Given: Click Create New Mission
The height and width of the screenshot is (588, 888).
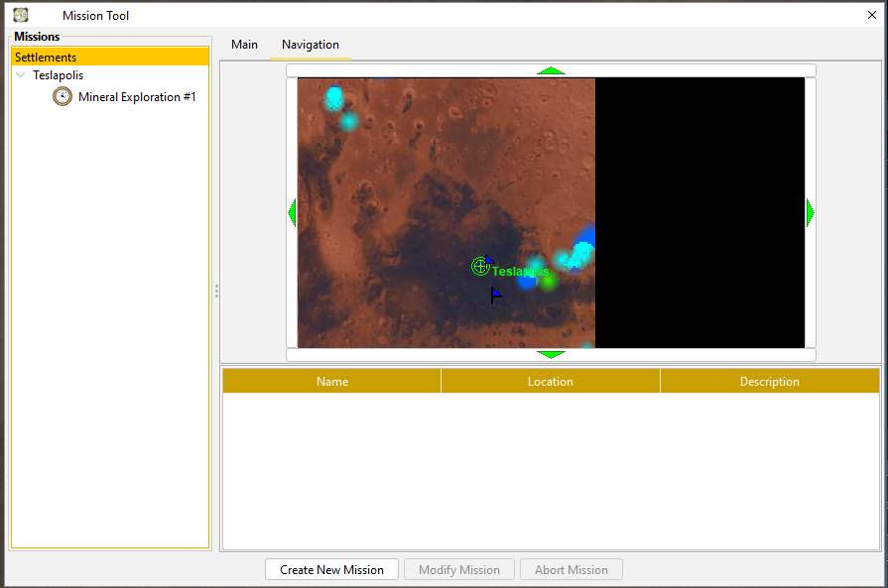Looking at the screenshot, I should tap(331, 569).
